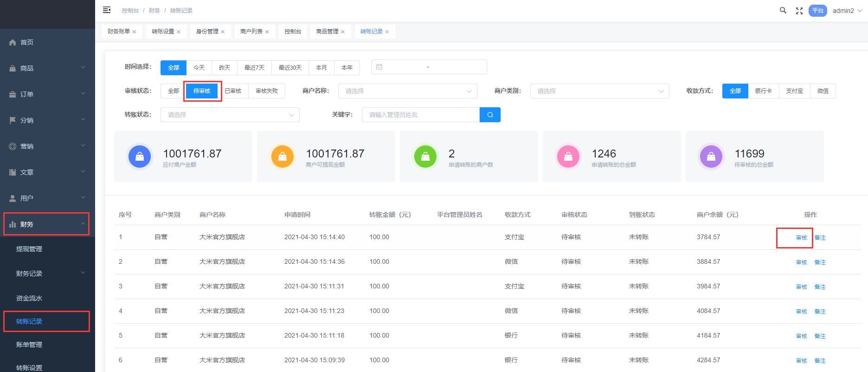Close the 财务账单 tab
The height and width of the screenshot is (372, 868).
pyautogui.click(x=135, y=32)
